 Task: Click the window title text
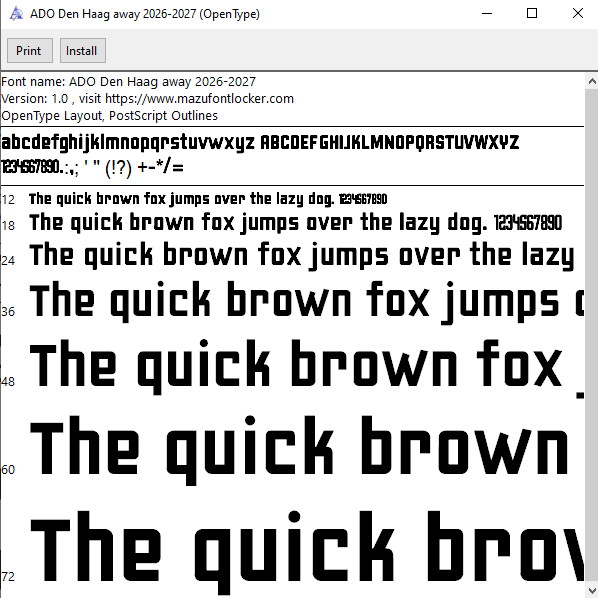click(x=145, y=14)
